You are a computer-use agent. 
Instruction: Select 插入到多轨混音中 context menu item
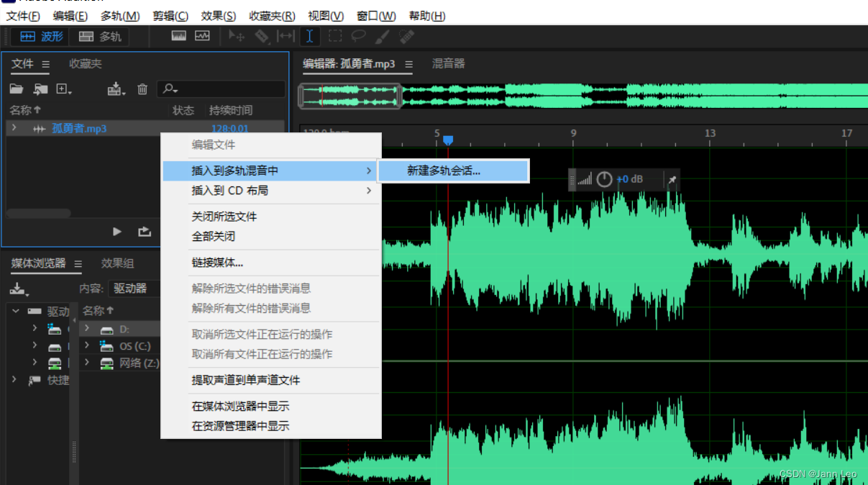[x=270, y=171]
